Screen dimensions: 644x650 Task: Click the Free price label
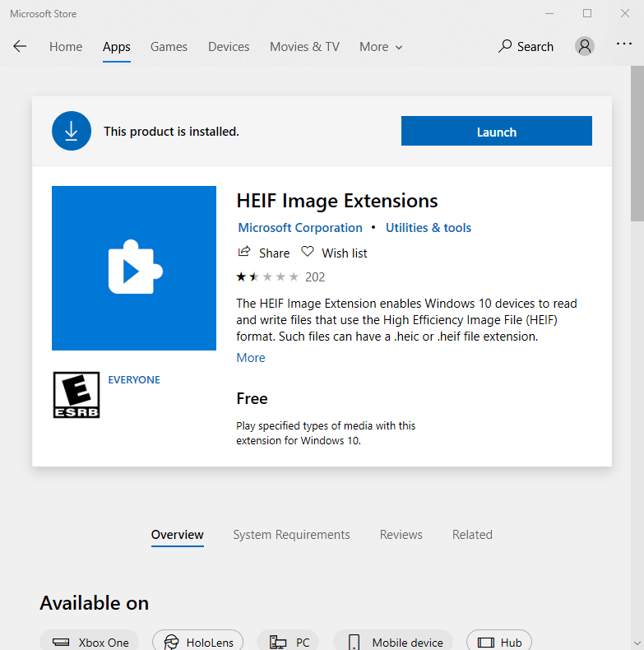point(252,398)
